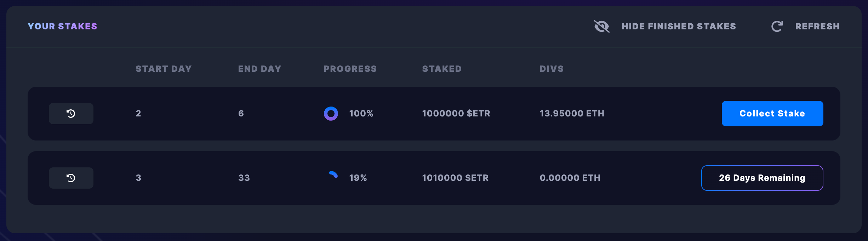Click the Progress column header
This screenshot has width=868, height=241.
pos(350,69)
